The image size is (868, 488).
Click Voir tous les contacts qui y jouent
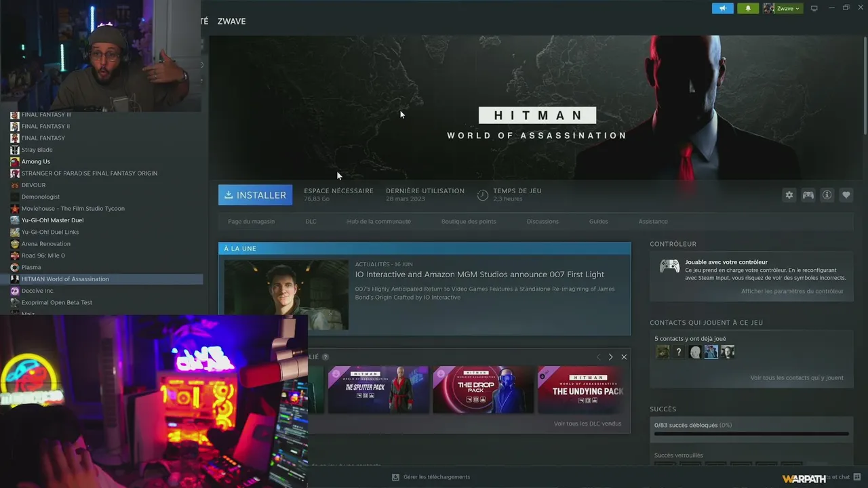tap(797, 378)
